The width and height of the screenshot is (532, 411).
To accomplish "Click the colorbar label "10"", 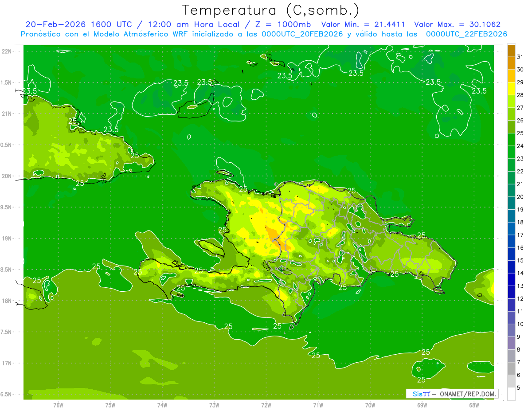I will click(x=520, y=324).
